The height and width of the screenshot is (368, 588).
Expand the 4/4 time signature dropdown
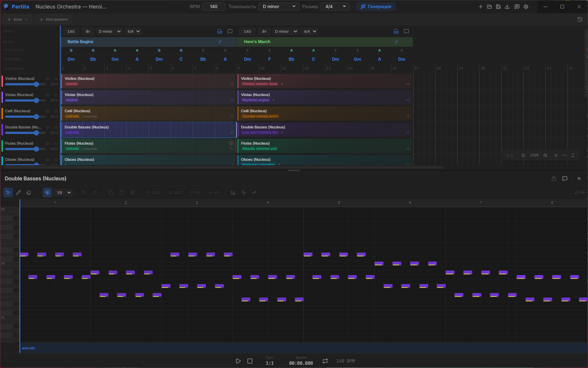335,7
